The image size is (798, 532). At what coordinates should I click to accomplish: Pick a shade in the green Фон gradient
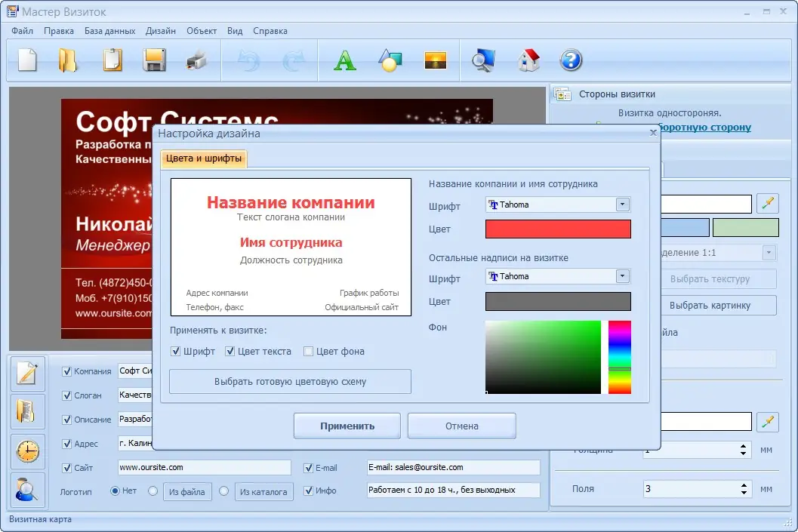click(x=543, y=357)
